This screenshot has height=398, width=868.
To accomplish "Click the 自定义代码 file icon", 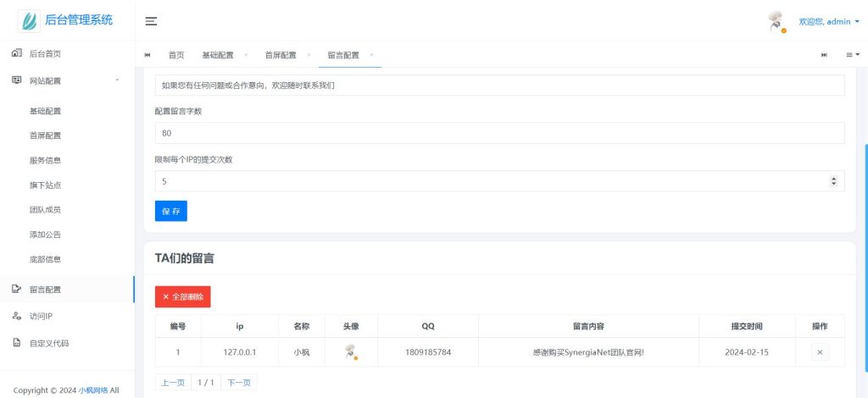I will 17,343.
